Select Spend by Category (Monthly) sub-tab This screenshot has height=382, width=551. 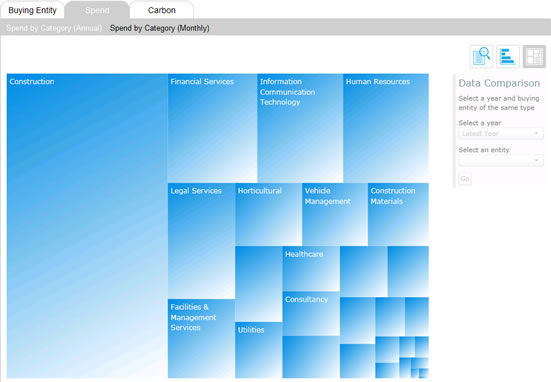(160, 28)
